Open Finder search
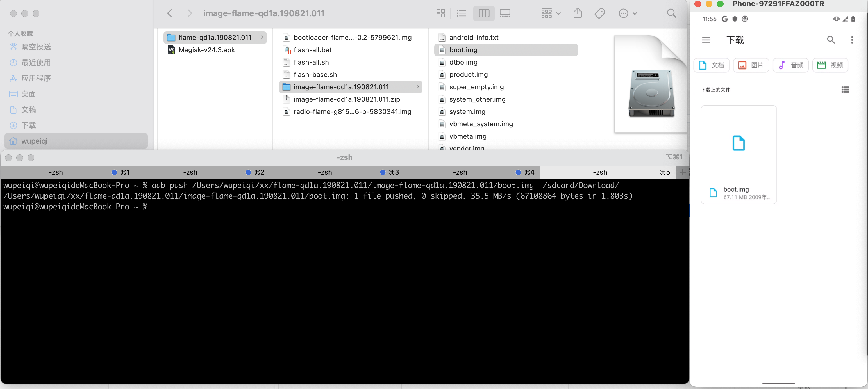The image size is (868, 389). click(x=671, y=13)
